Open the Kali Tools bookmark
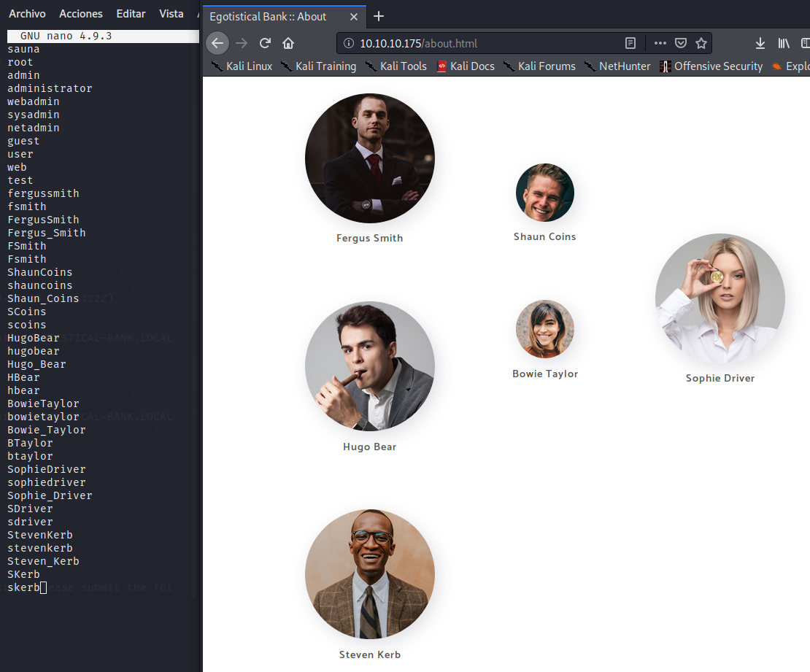Viewport: 810px width, 672px height. pyautogui.click(x=396, y=66)
